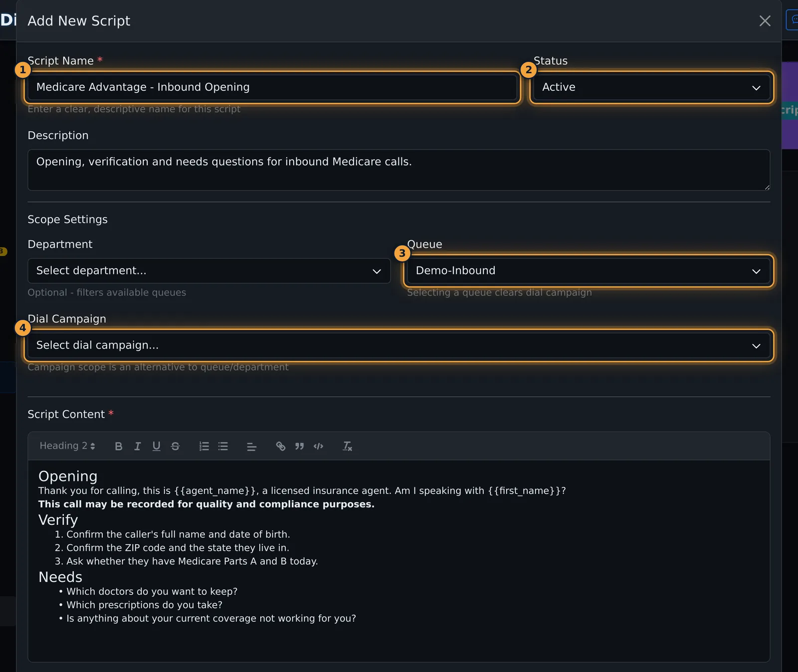Expand the Select dial campaign dropdown
Screen dimensions: 798x672
point(399,345)
